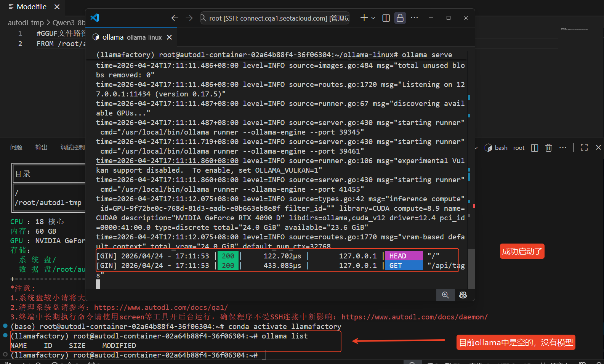Click '/root/autodl-tmp' path in terminal banner
The image size is (604, 364).
click(48, 203)
